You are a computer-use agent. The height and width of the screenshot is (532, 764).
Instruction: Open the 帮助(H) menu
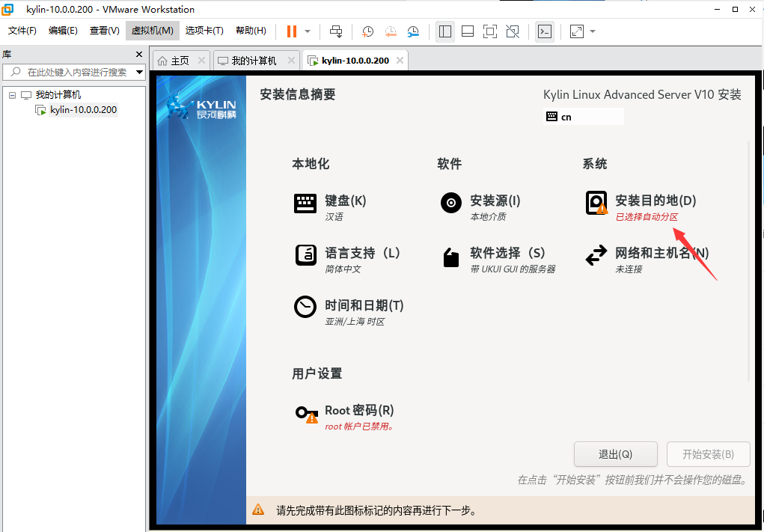coord(251,31)
